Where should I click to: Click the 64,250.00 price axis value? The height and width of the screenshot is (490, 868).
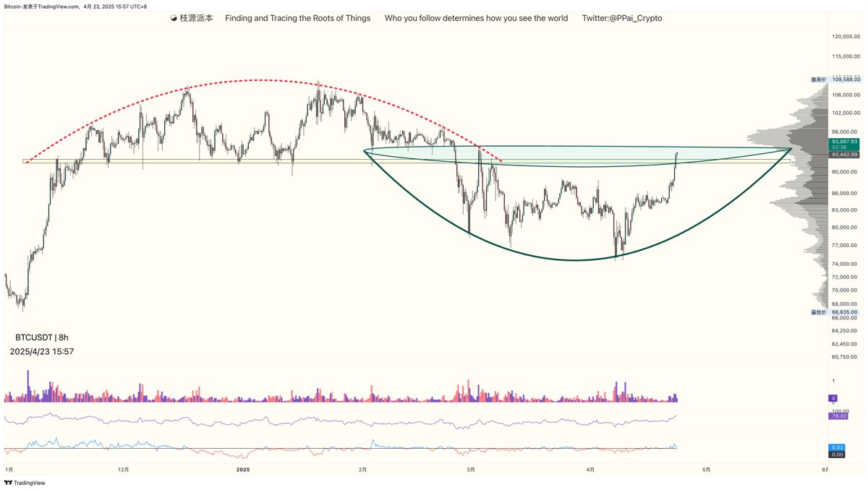click(845, 330)
